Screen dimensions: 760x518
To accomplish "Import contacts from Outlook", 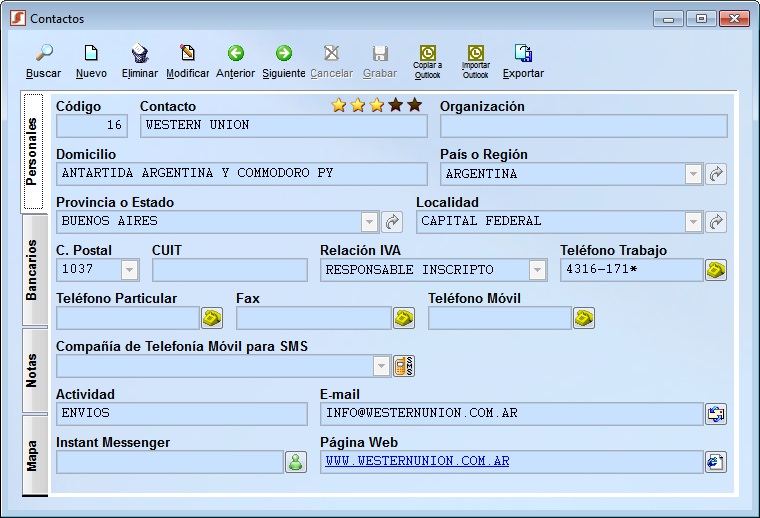I will [475, 62].
